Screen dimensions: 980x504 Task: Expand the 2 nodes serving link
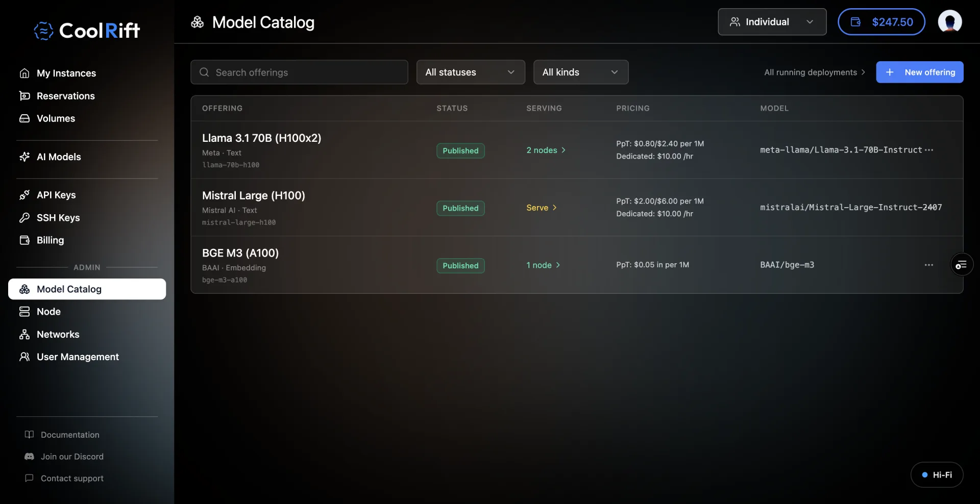click(x=546, y=150)
